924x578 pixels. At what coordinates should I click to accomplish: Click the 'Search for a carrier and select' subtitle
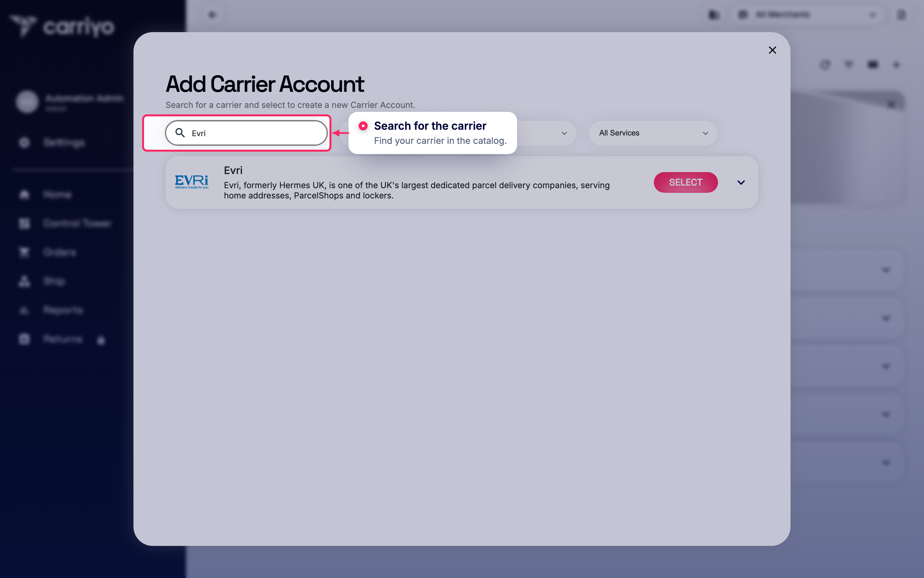(290, 105)
